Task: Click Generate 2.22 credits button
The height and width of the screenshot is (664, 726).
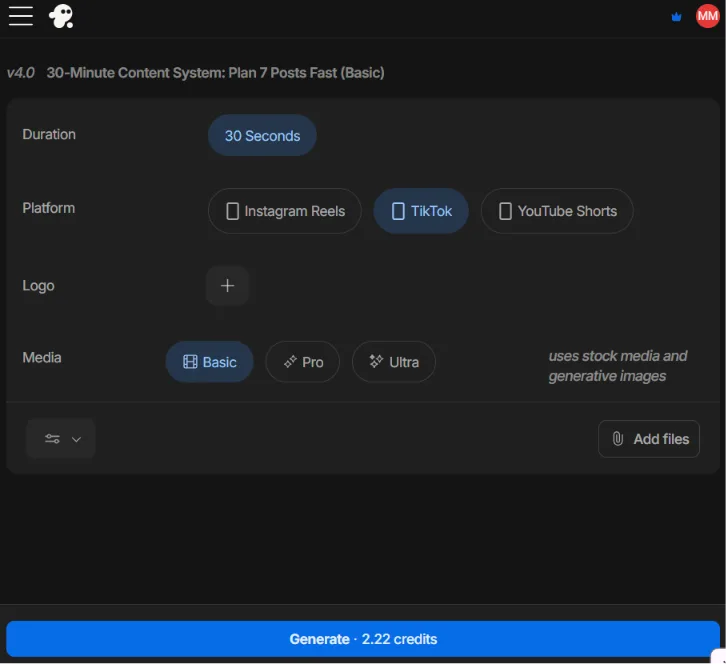Action: coord(363,639)
